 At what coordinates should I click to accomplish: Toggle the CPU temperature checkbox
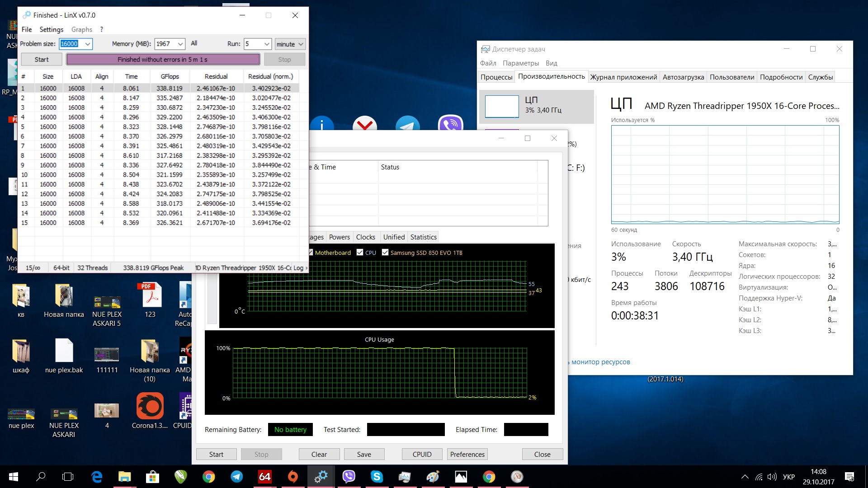(360, 253)
